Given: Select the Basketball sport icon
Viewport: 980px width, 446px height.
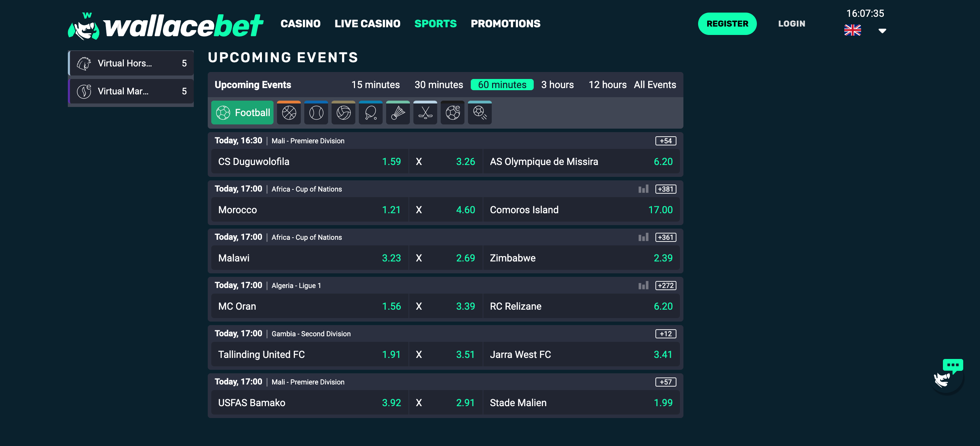Looking at the screenshot, I should tap(289, 113).
